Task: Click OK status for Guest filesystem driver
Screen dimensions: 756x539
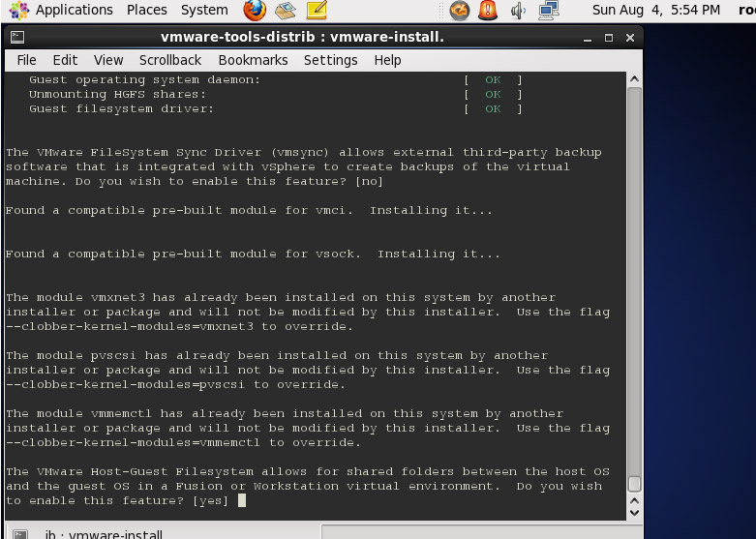Action: (493, 108)
